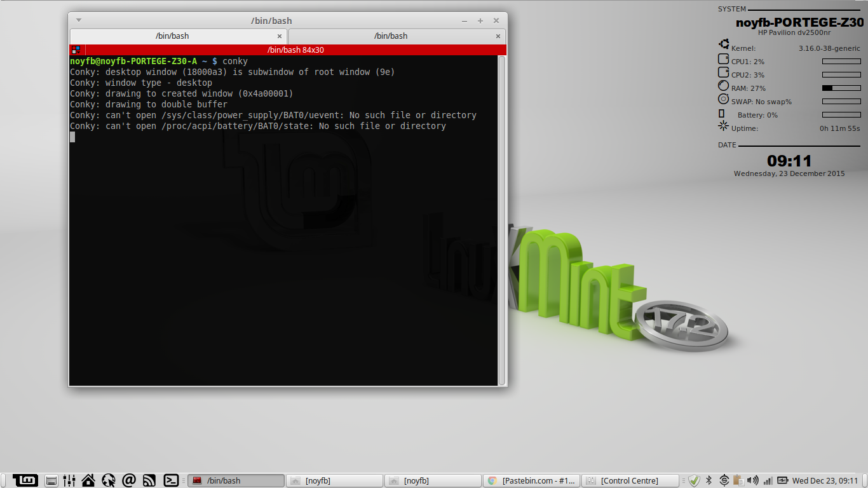Close the second /bin/bash tab
Image resolution: width=868 pixels, height=488 pixels.
click(x=498, y=36)
